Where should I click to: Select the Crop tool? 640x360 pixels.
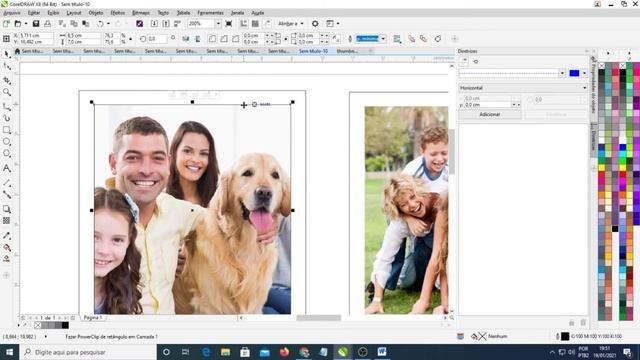[7, 80]
